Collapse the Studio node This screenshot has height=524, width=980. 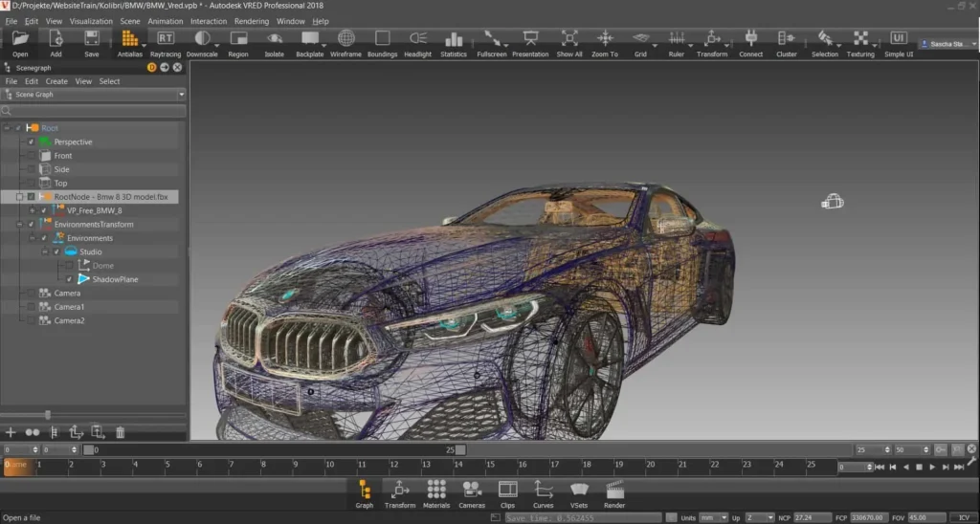tap(44, 251)
